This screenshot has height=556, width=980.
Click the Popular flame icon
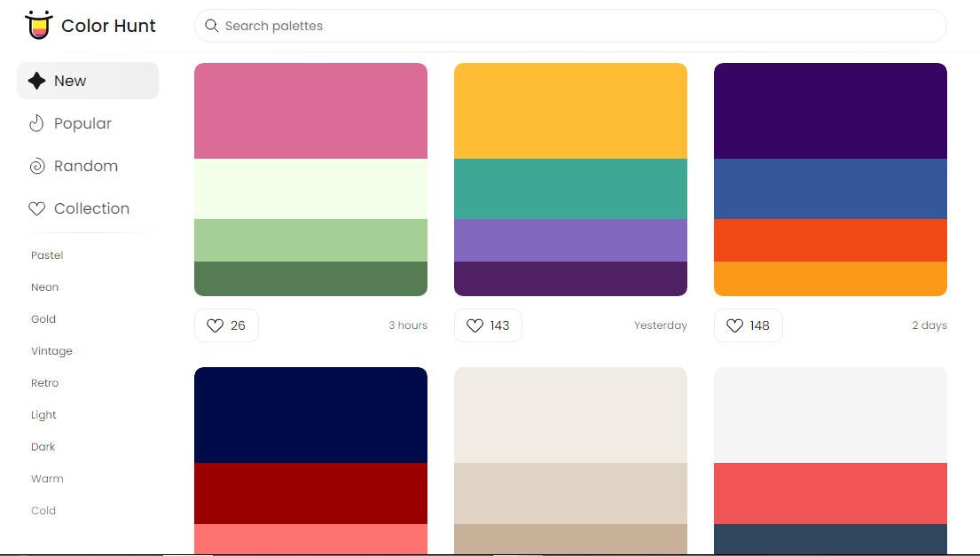click(36, 123)
